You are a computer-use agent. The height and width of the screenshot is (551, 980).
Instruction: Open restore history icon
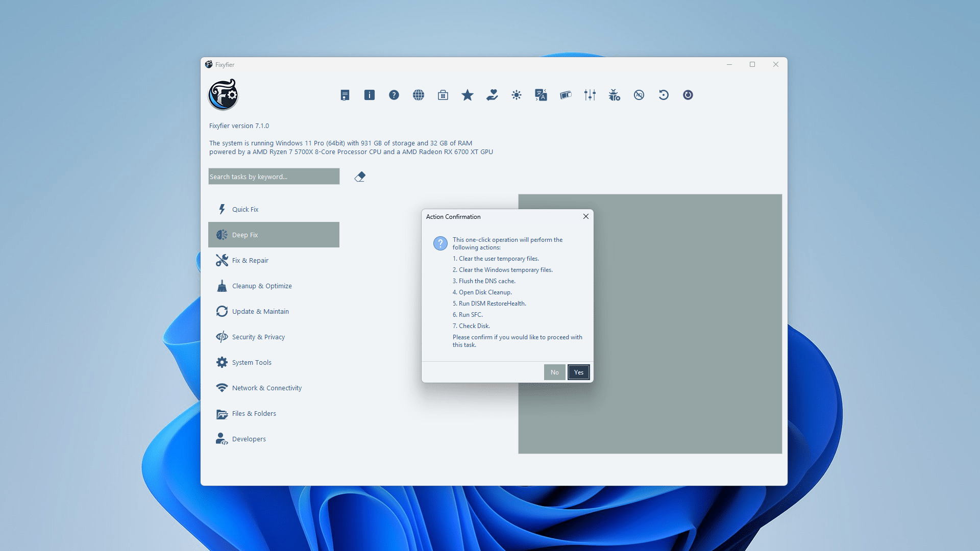tap(664, 95)
